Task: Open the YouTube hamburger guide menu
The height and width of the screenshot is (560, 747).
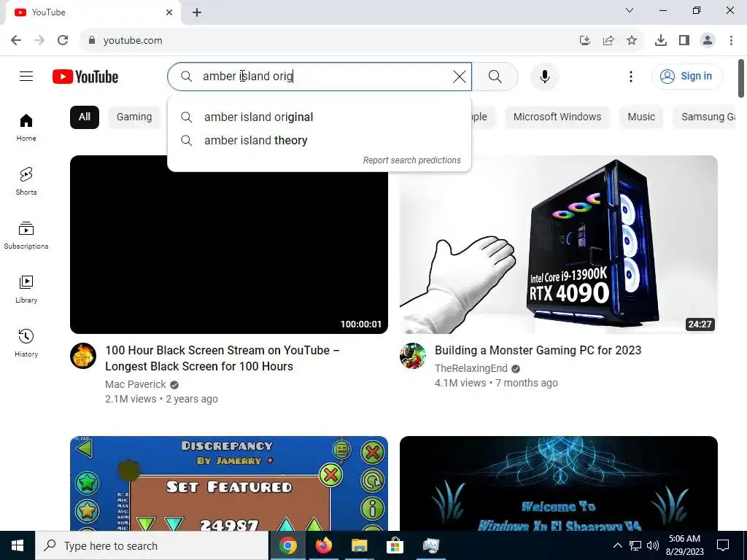Action: coord(26,76)
